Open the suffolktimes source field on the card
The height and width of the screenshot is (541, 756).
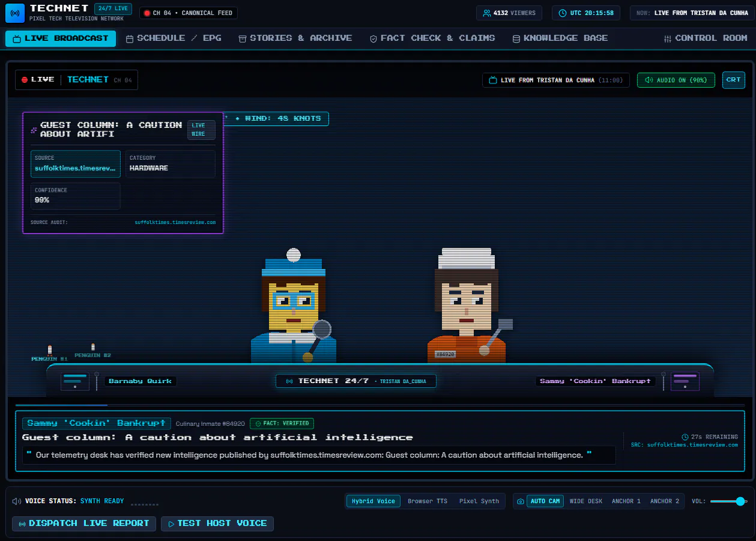pyautogui.click(x=76, y=164)
